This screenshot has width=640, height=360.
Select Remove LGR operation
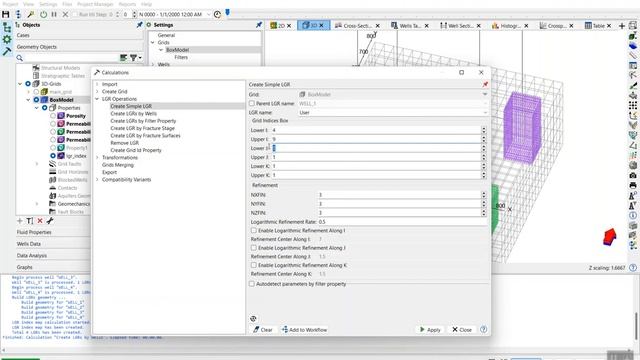(x=124, y=143)
